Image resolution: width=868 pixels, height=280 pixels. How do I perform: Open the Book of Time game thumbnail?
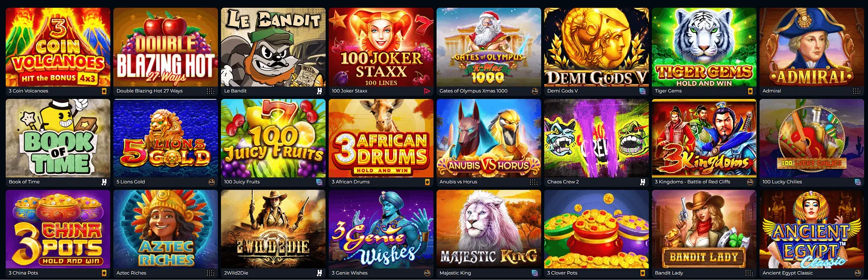[58, 139]
